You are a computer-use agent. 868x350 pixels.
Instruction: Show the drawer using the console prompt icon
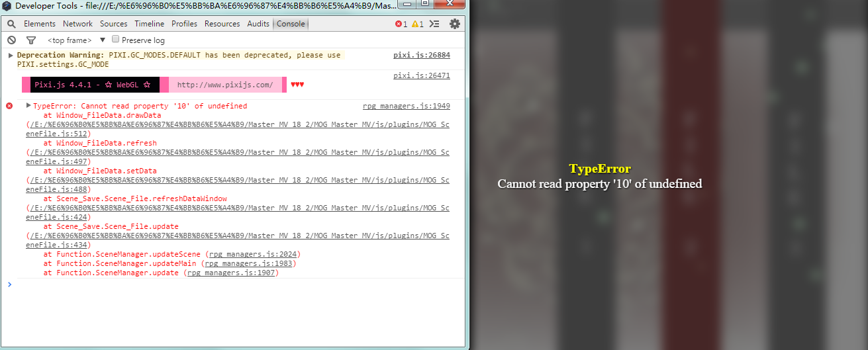[434, 24]
